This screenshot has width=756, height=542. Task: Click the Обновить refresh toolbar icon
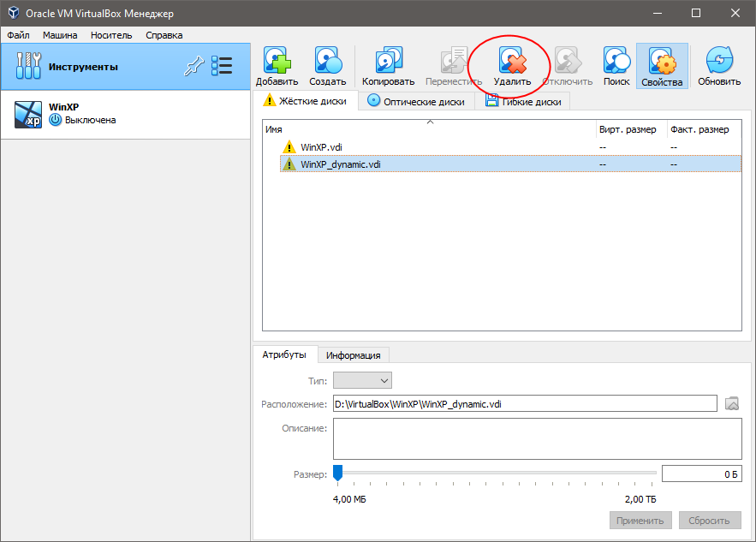[x=719, y=60]
